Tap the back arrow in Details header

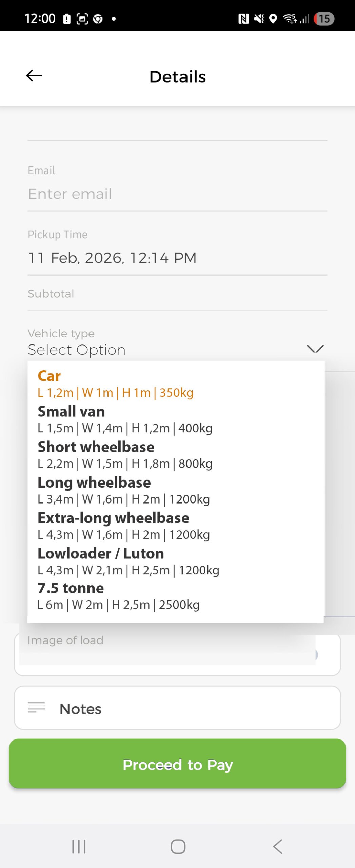tap(34, 76)
